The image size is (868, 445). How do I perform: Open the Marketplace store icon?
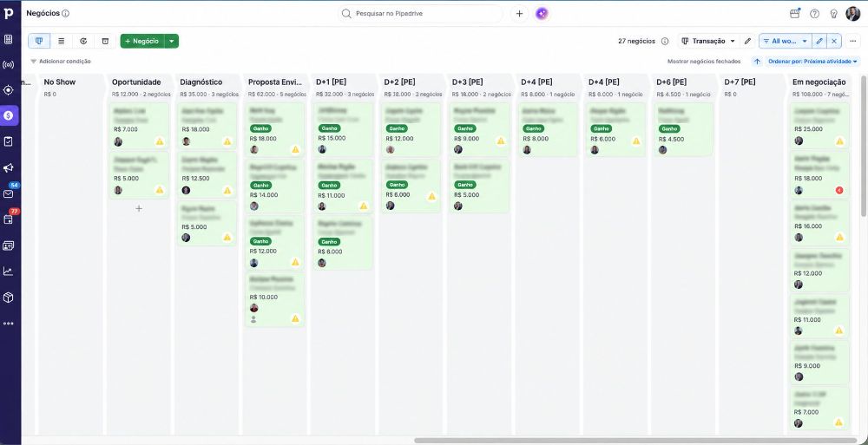pos(795,14)
